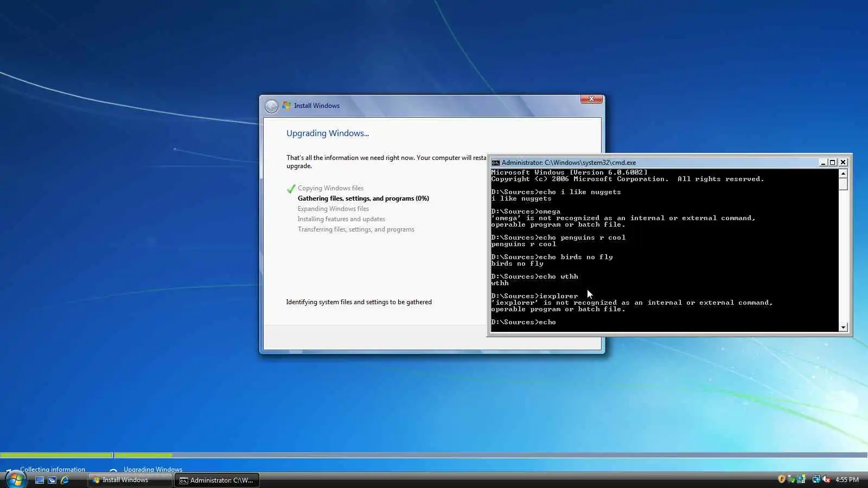Screen dimensions: 868x488
Task: Click 'Transferring files, settings, and programs' step
Action: pyautogui.click(x=356, y=229)
